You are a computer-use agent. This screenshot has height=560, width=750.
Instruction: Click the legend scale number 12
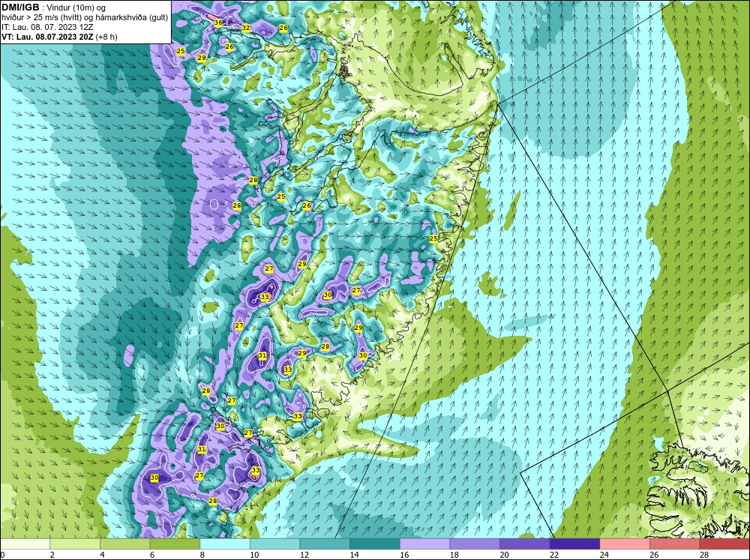(304, 555)
